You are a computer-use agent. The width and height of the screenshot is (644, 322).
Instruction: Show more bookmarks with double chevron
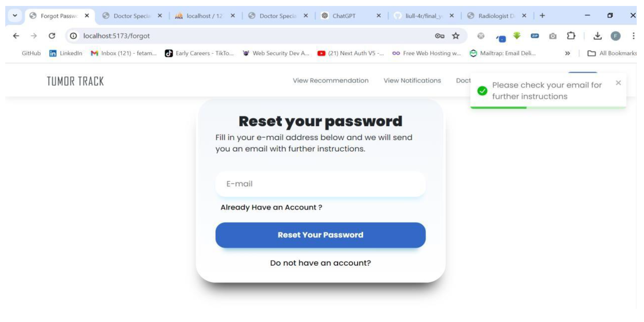[x=568, y=53]
